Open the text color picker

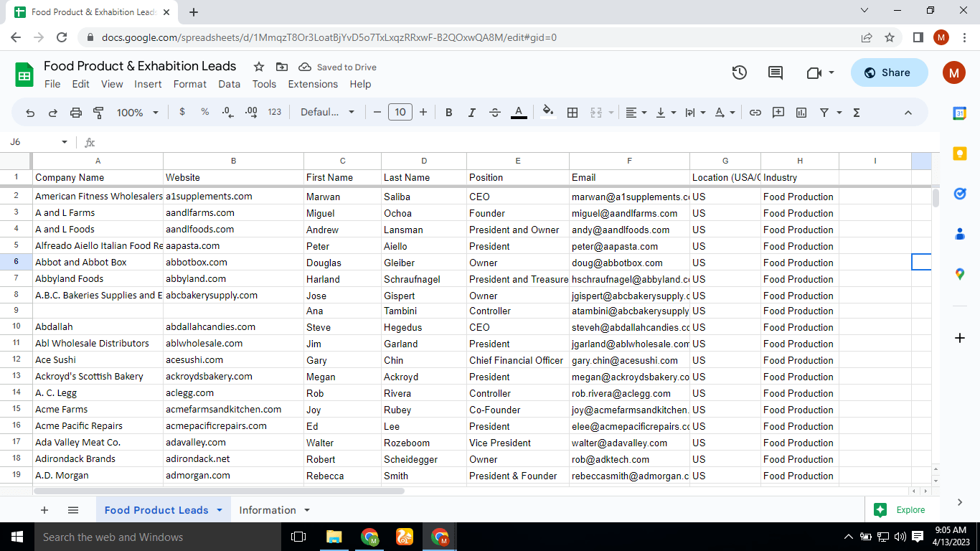tap(519, 113)
